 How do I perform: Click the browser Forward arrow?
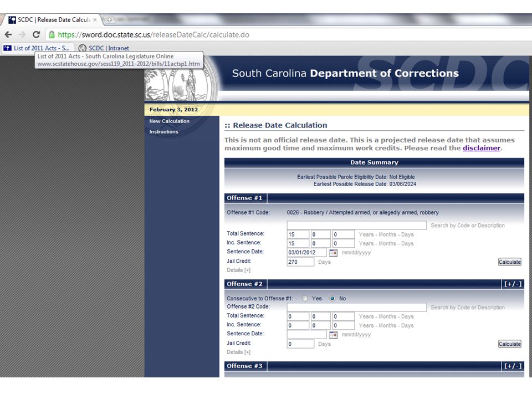point(22,34)
